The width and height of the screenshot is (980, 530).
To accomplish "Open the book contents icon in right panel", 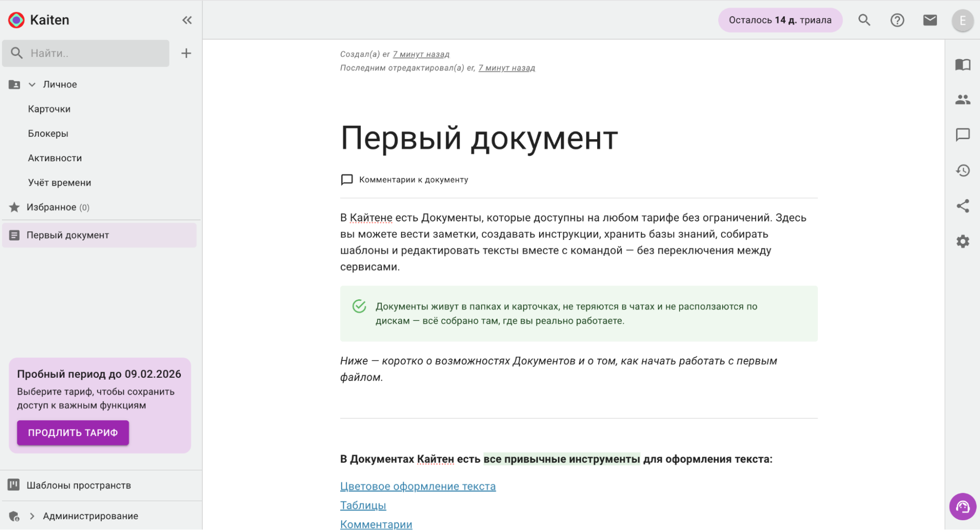I will pyautogui.click(x=963, y=65).
